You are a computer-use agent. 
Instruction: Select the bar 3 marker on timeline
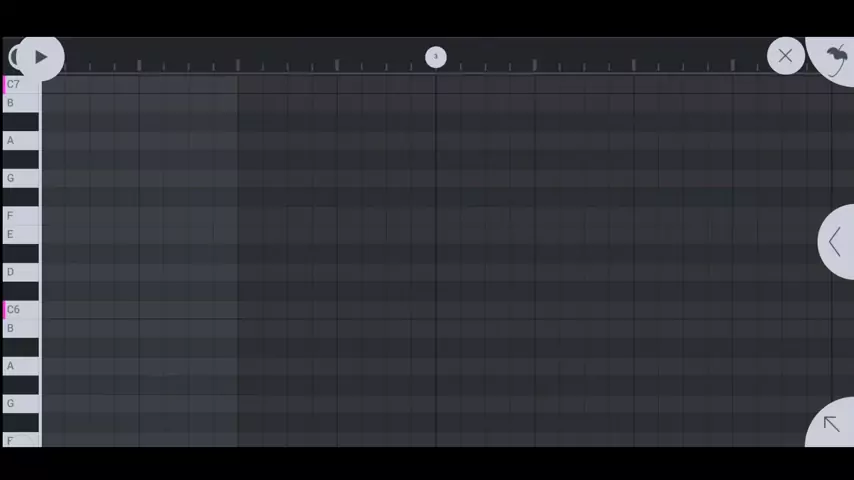coord(436,57)
